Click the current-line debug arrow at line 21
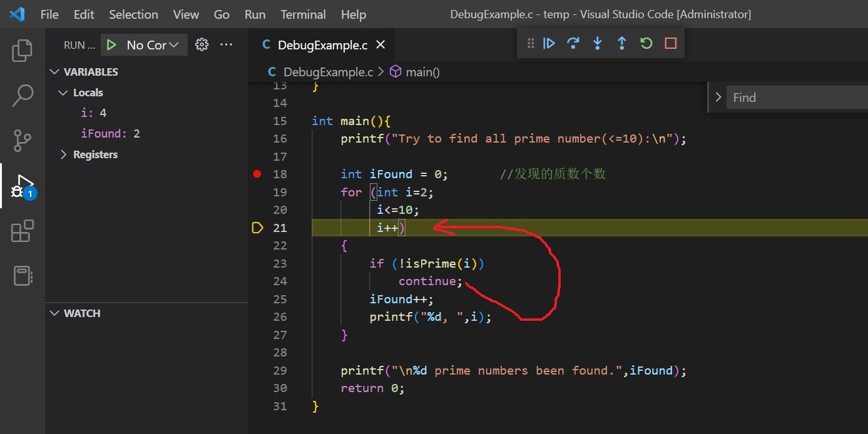This screenshot has height=434, width=868. (x=257, y=228)
